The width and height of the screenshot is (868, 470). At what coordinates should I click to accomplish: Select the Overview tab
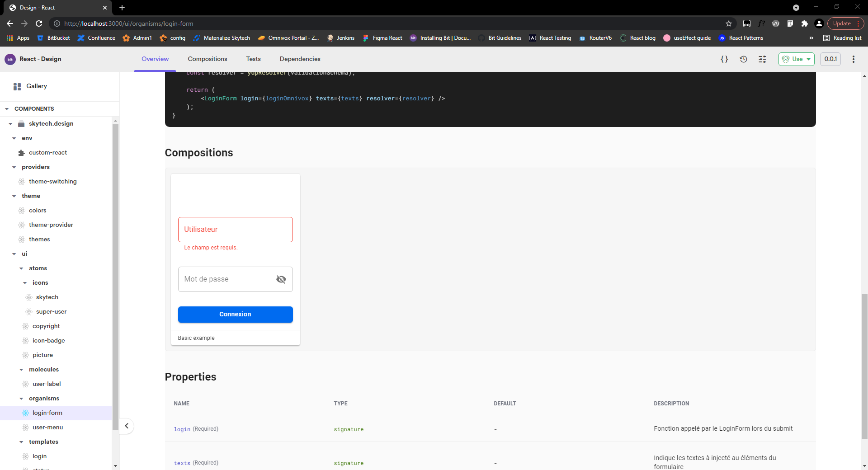pyautogui.click(x=155, y=59)
